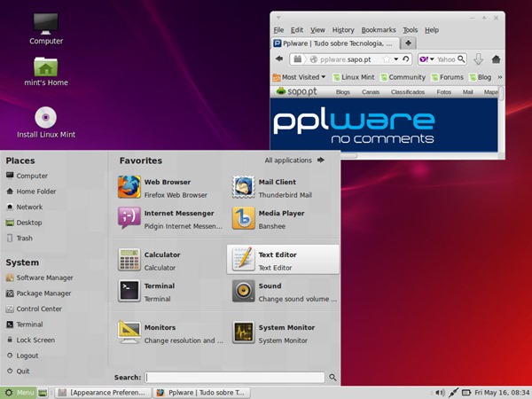This screenshot has width=532, height=399.
Task: Open Forums bookmark
Action: [447, 77]
